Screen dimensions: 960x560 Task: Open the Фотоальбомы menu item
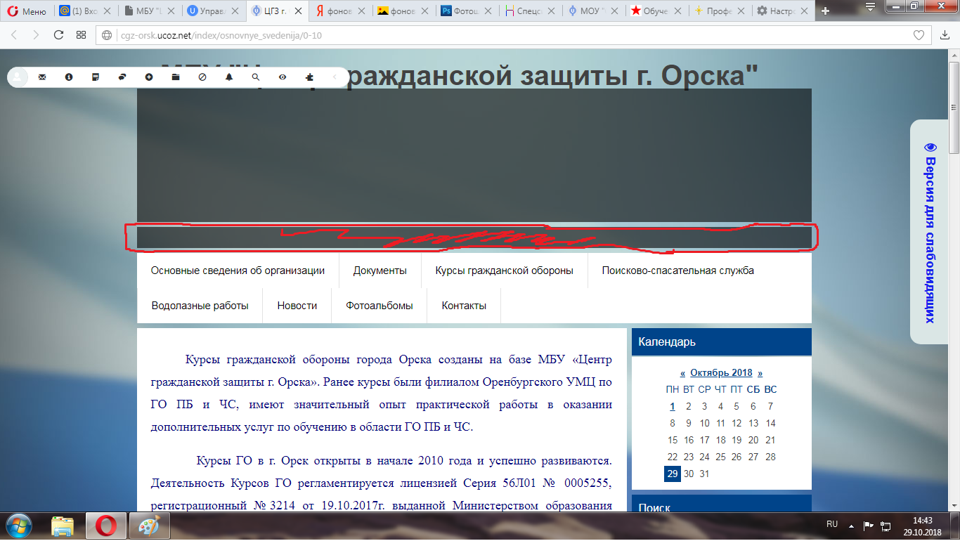[x=380, y=306]
